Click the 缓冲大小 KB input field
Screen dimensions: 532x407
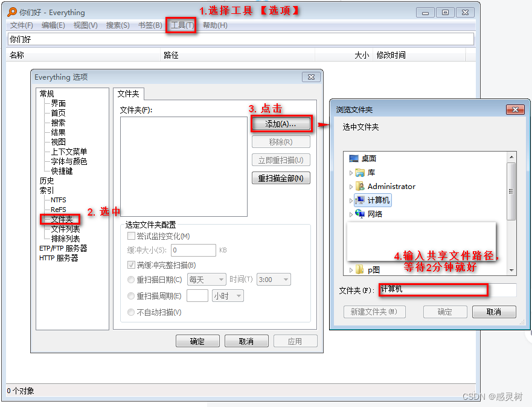pos(193,251)
